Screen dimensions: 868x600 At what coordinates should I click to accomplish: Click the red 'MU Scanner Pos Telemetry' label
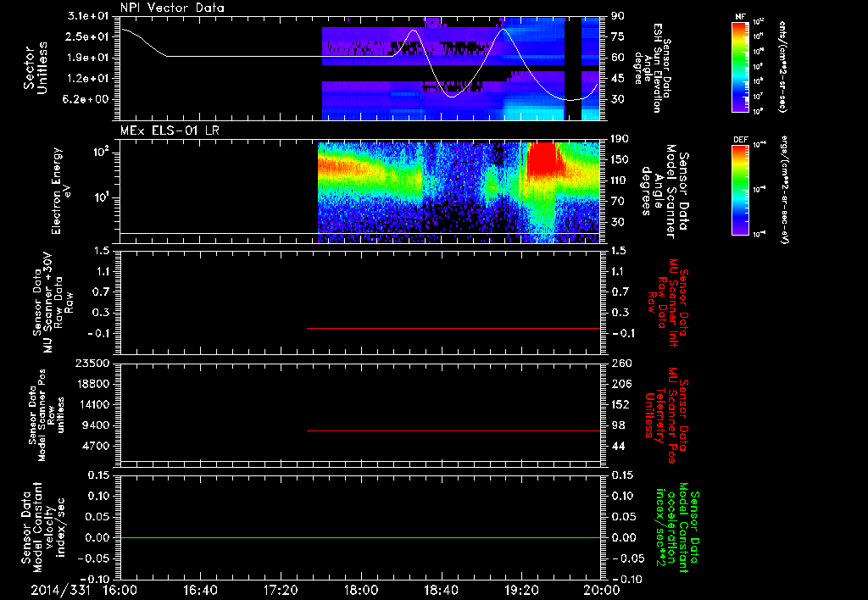click(666, 415)
